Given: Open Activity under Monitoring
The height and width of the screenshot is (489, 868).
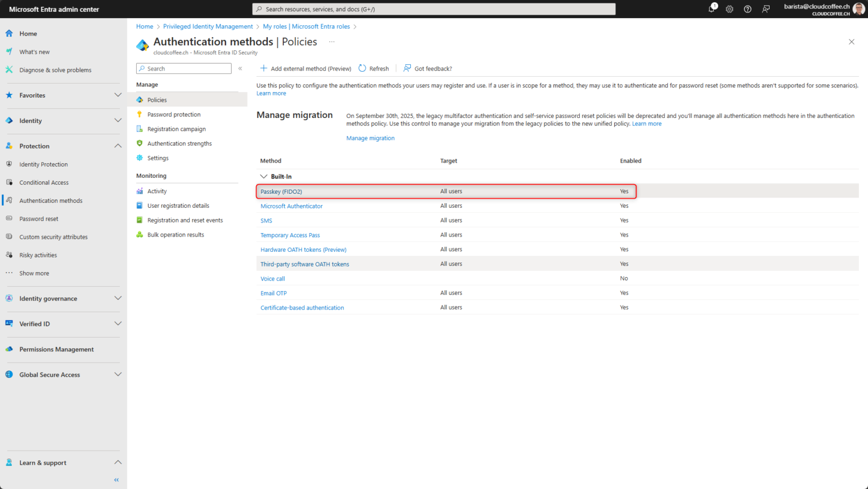Looking at the screenshot, I should [x=157, y=191].
